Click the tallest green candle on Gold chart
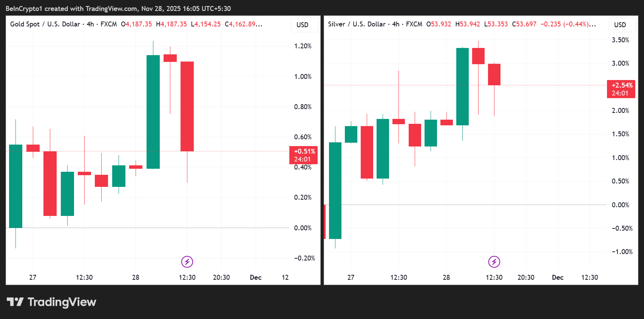 pos(153,112)
